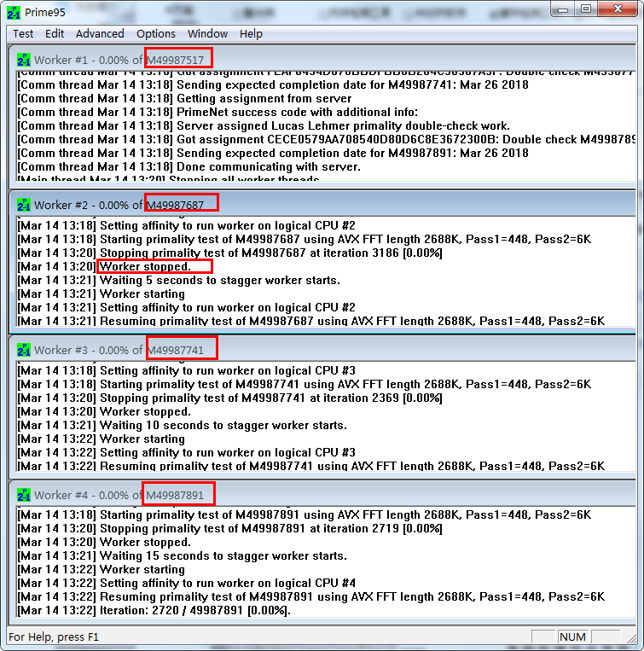
Task: Click the Worker #3 window icon
Action: click(x=24, y=350)
